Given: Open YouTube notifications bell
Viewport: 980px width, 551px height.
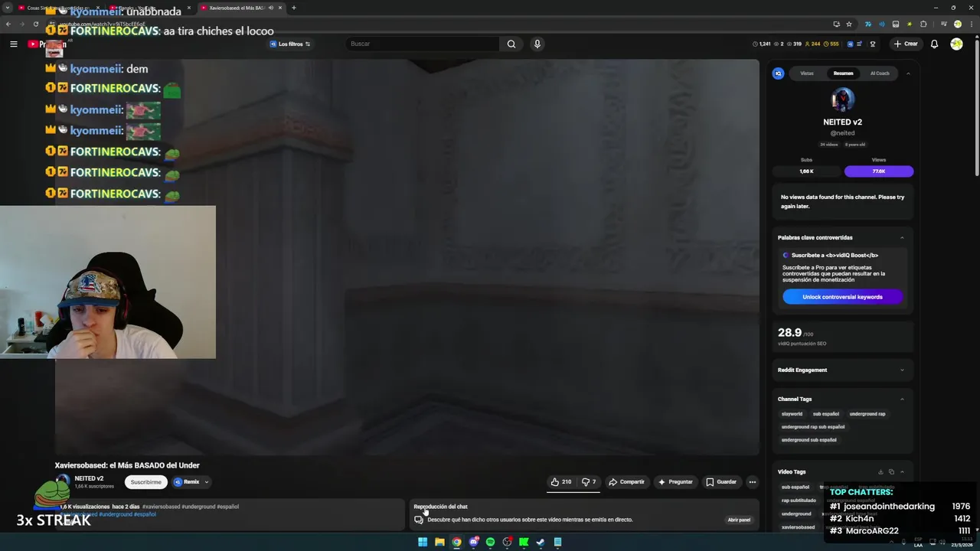Looking at the screenshot, I should coord(934,44).
